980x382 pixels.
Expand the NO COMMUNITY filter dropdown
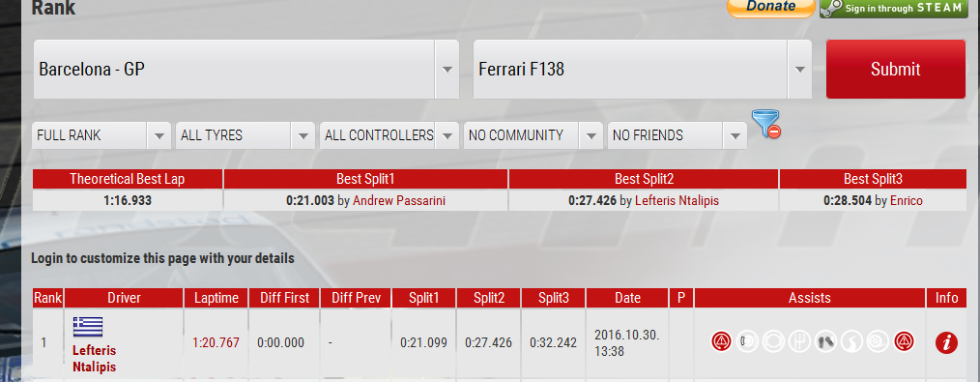533,135
